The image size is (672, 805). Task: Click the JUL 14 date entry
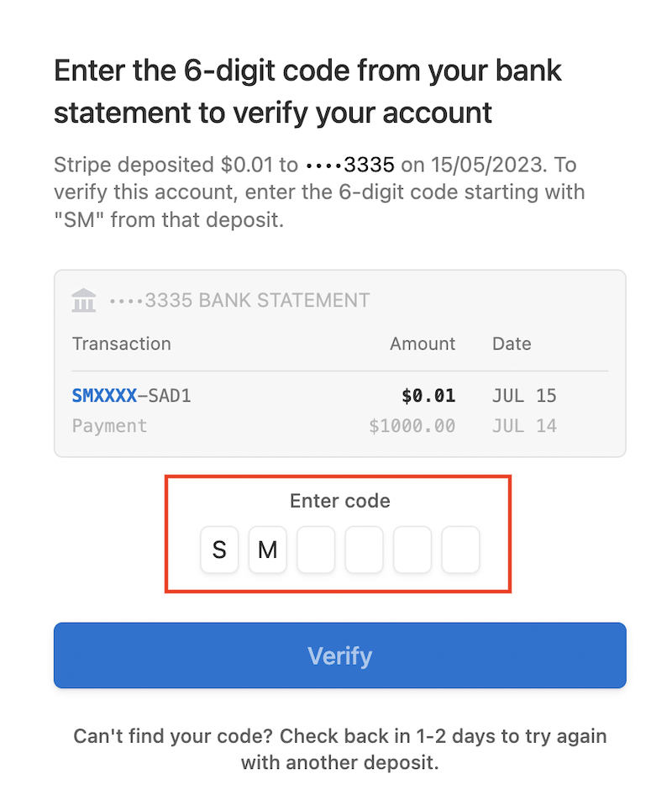(x=524, y=426)
